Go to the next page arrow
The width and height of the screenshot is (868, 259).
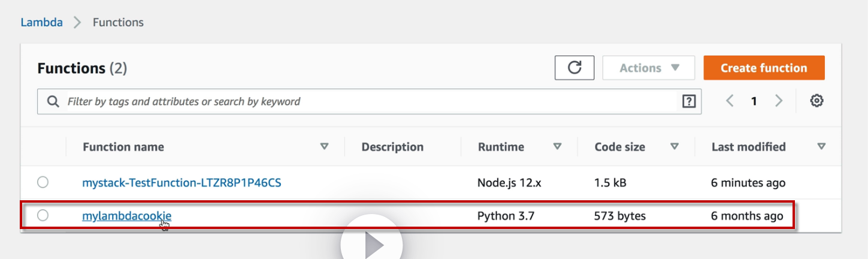coord(779,101)
